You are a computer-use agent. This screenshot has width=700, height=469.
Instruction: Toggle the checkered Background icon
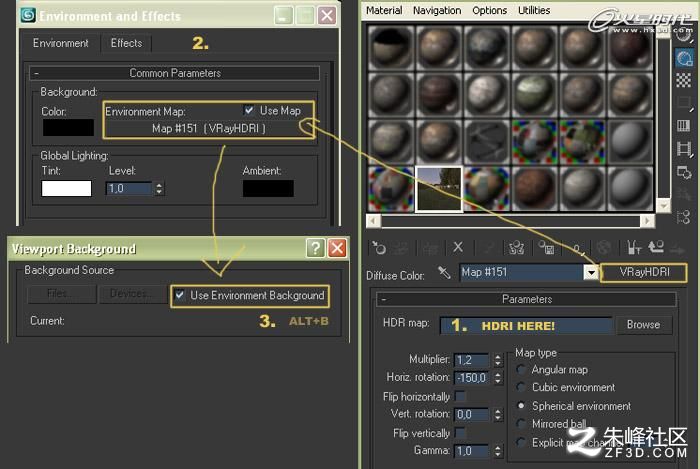pos(683,81)
